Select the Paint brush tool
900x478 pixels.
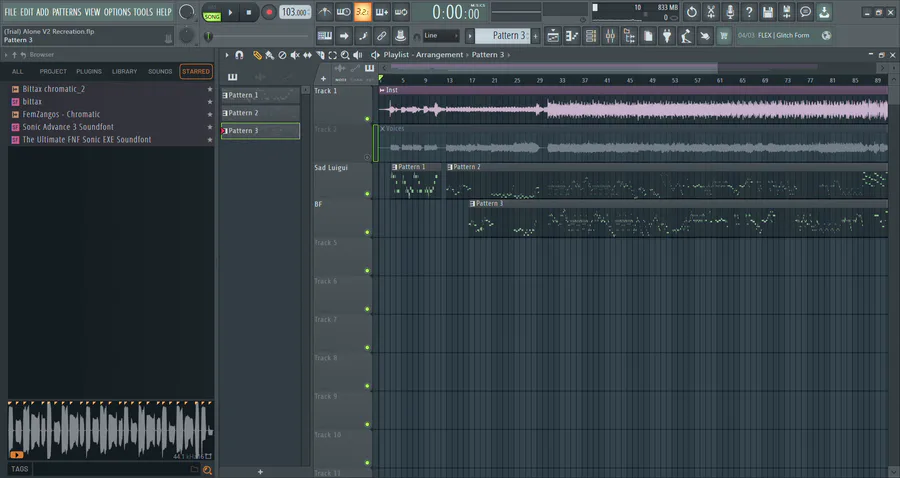pyautogui.click(x=269, y=55)
